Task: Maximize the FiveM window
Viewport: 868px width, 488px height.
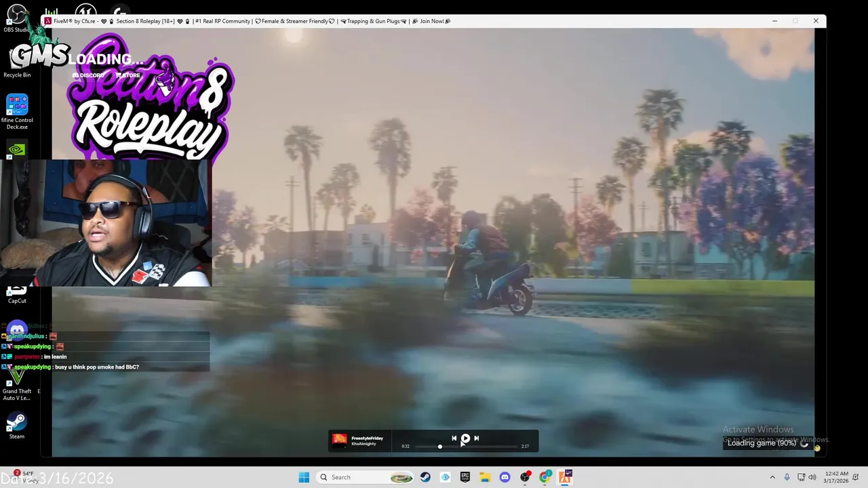Action: tap(795, 21)
